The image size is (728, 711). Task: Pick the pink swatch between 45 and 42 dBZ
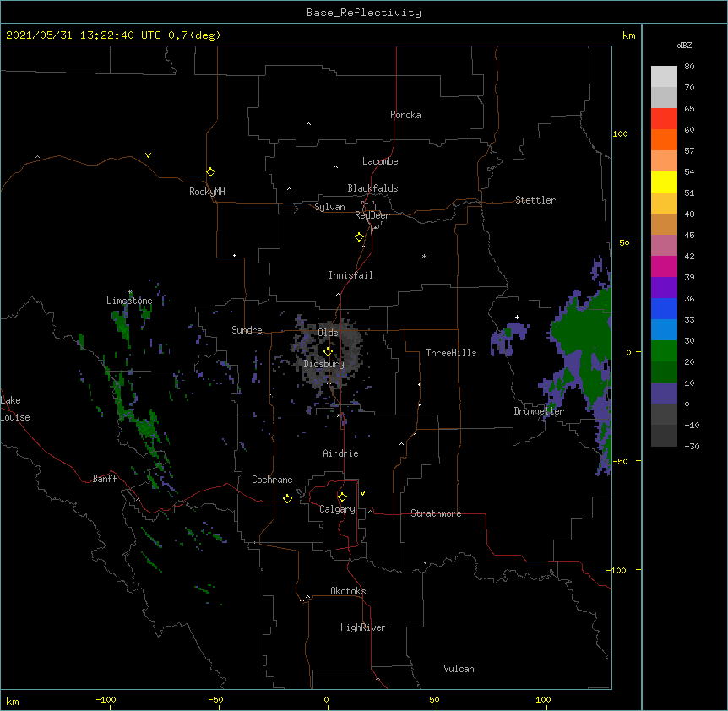[664, 245]
